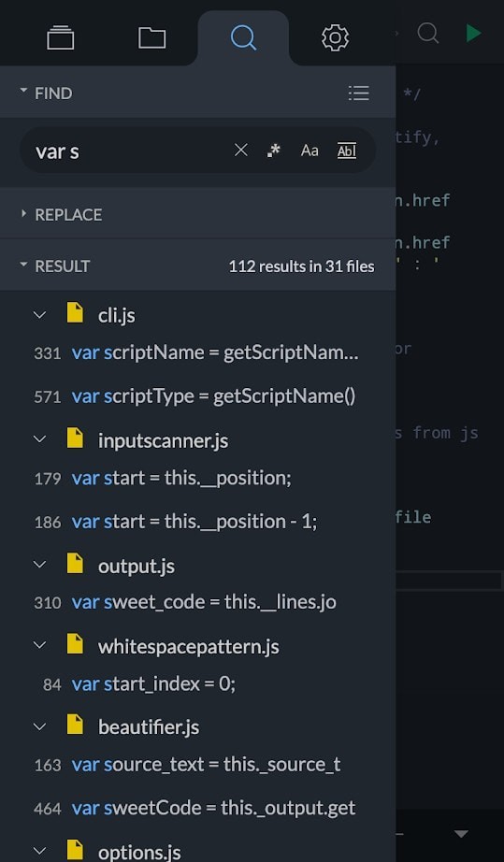This screenshot has width=504, height=862.
Task: Open the bottom-right dropdown arrow
Action: (461, 834)
